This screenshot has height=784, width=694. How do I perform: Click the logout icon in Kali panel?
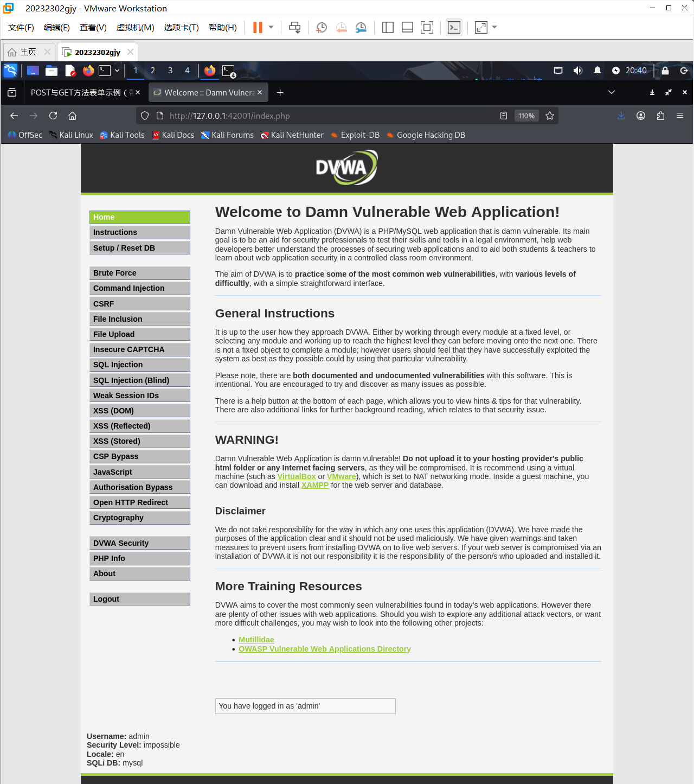[684, 71]
